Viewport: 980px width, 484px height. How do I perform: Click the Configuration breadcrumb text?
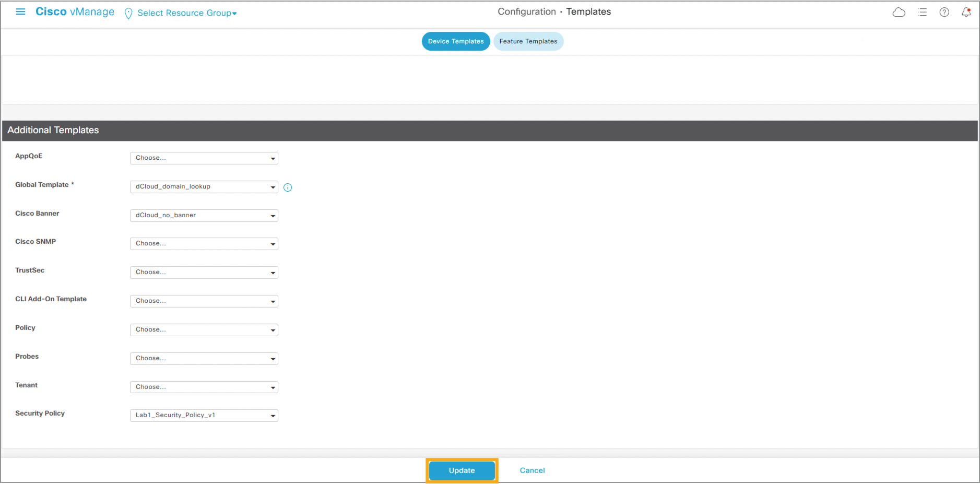pyautogui.click(x=527, y=11)
